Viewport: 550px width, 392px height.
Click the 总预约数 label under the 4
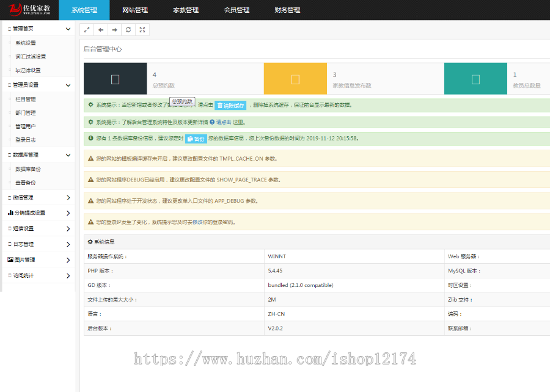click(x=163, y=85)
